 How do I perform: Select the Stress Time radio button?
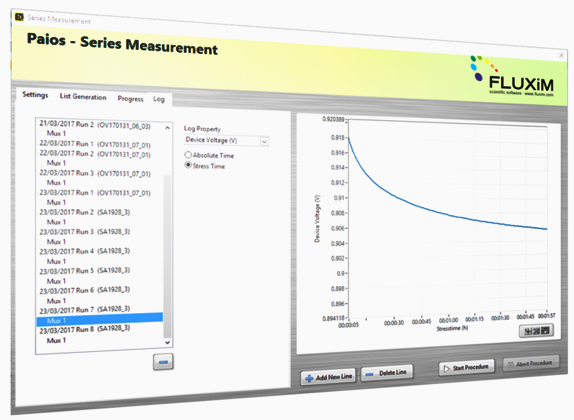pos(188,165)
